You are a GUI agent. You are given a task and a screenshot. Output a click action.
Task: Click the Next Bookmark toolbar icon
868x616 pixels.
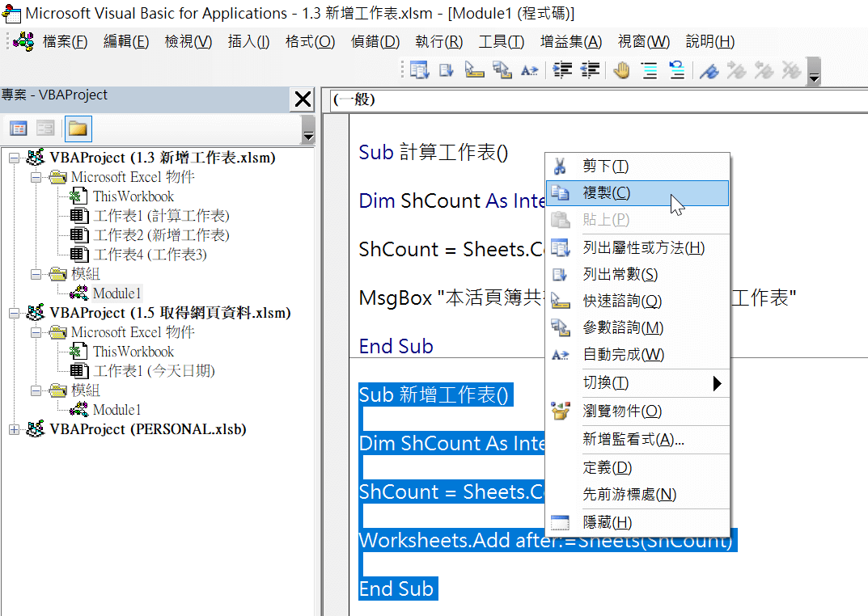736,71
